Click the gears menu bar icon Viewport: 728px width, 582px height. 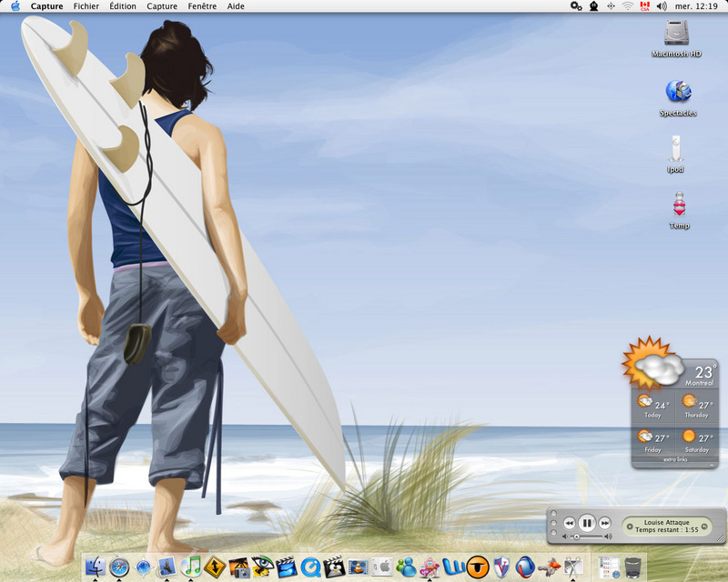(x=576, y=6)
